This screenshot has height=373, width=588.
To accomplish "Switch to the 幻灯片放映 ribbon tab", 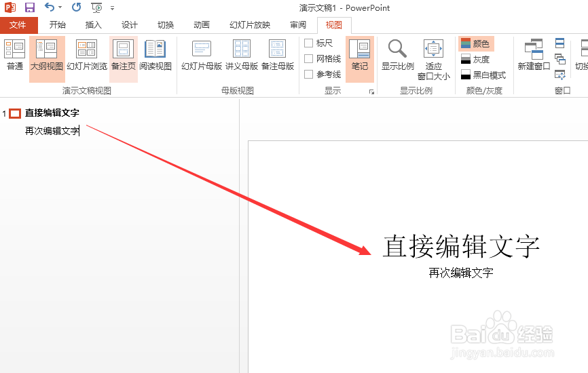I will (x=250, y=25).
